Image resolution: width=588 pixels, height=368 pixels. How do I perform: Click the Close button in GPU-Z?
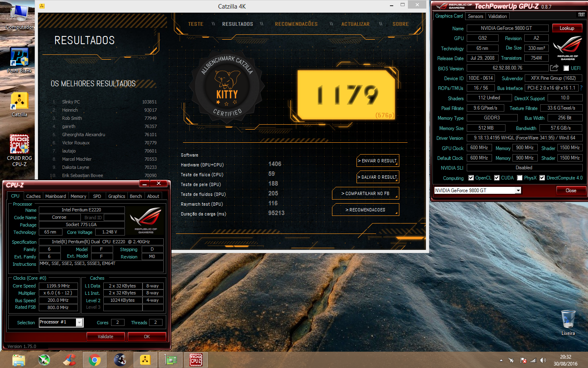(x=571, y=191)
